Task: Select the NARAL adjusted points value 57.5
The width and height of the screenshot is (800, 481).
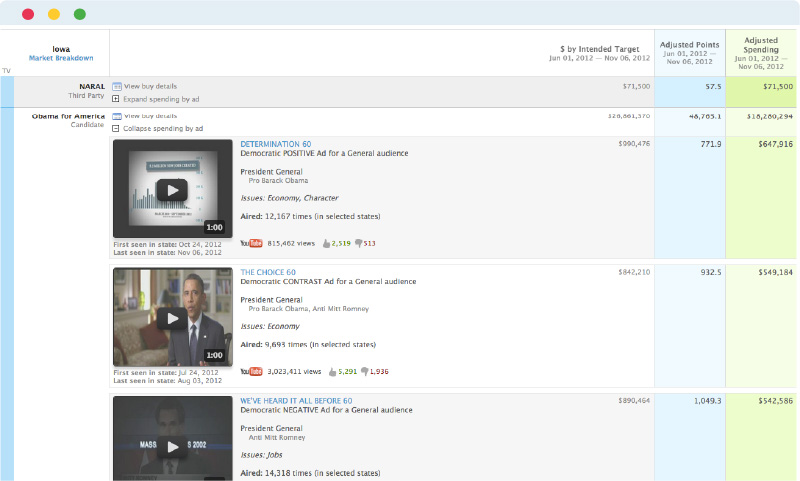Action: [713, 87]
